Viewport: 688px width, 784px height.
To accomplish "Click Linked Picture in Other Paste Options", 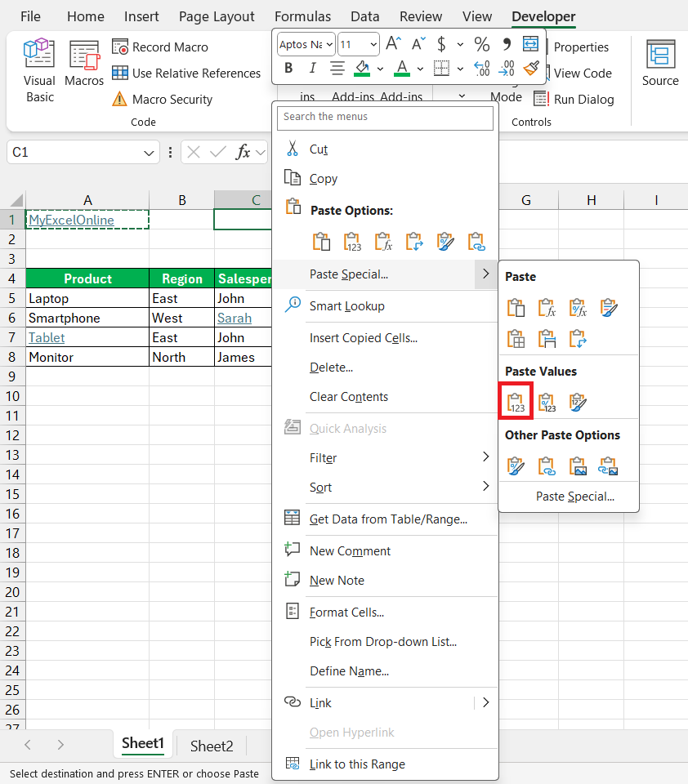I will (x=609, y=466).
